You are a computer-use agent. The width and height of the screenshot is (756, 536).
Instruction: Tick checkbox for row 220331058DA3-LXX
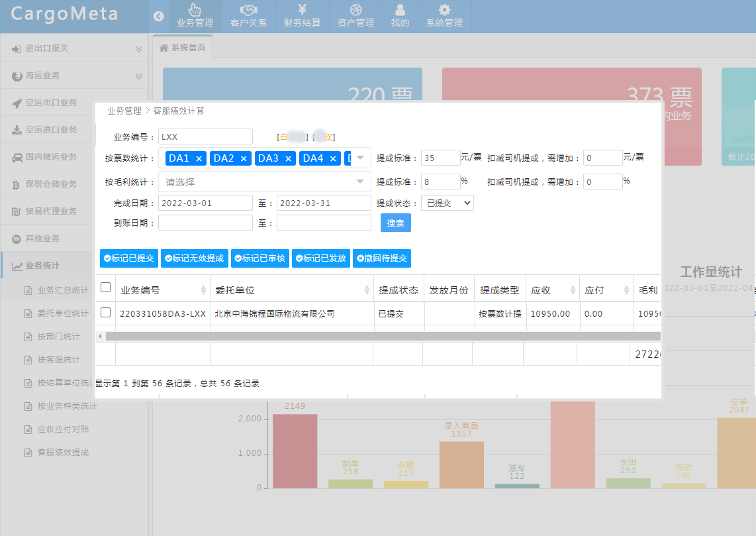point(105,313)
